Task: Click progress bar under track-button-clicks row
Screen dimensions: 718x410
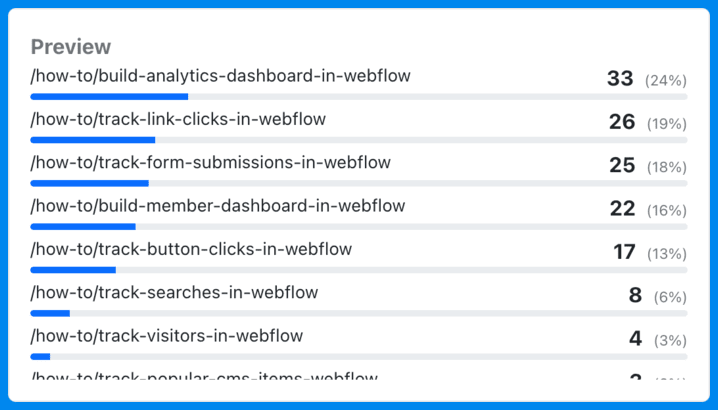Action: [359, 270]
